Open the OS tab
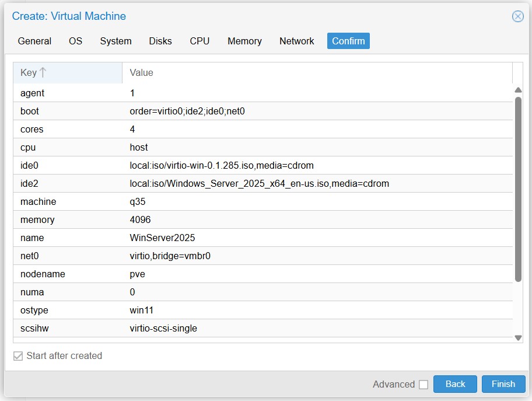This screenshot has width=532, height=401. [75, 41]
